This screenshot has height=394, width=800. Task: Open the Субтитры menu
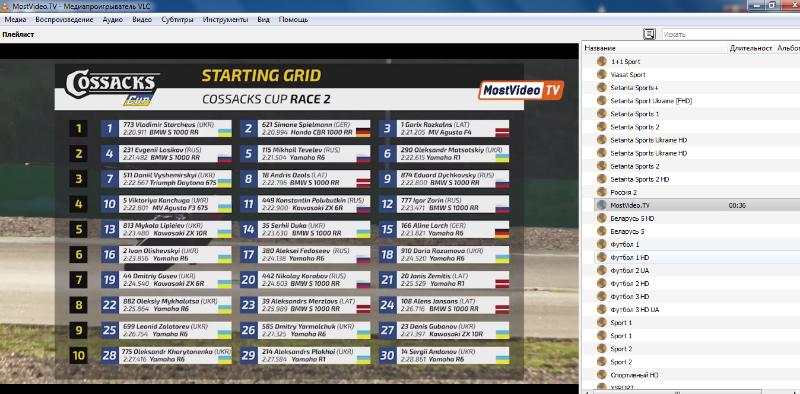(x=177, y=20)
